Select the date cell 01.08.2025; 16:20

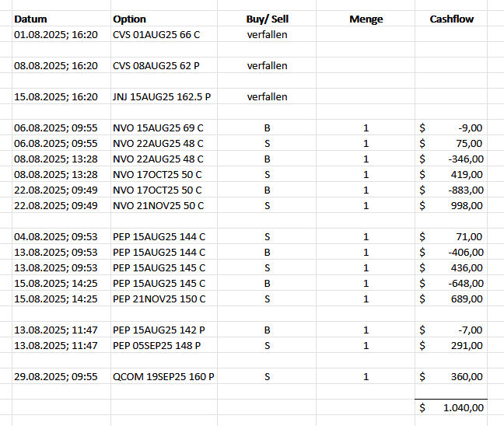[56, 35]
